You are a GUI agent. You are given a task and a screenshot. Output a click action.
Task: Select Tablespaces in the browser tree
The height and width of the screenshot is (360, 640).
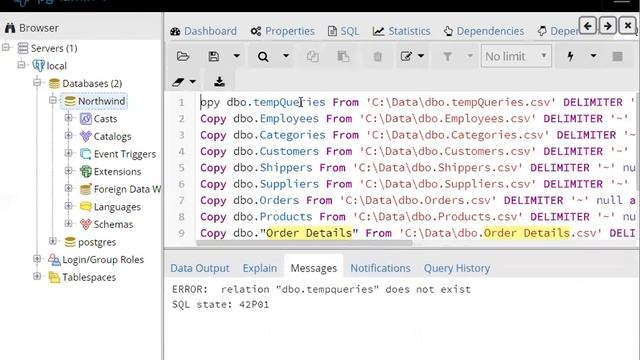click(89, 278)
